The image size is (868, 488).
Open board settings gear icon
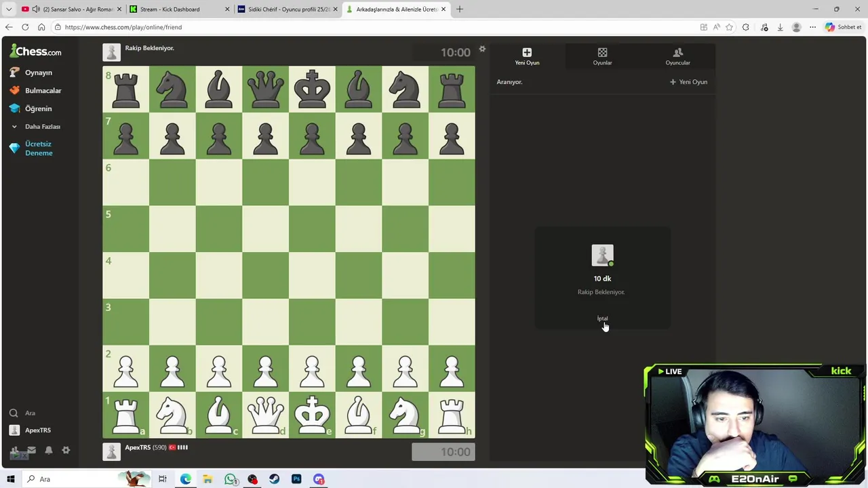tap(482, 49)
